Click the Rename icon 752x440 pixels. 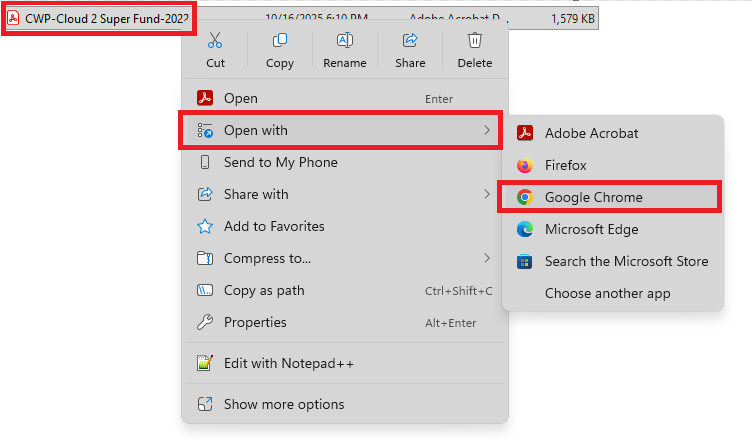344,41
